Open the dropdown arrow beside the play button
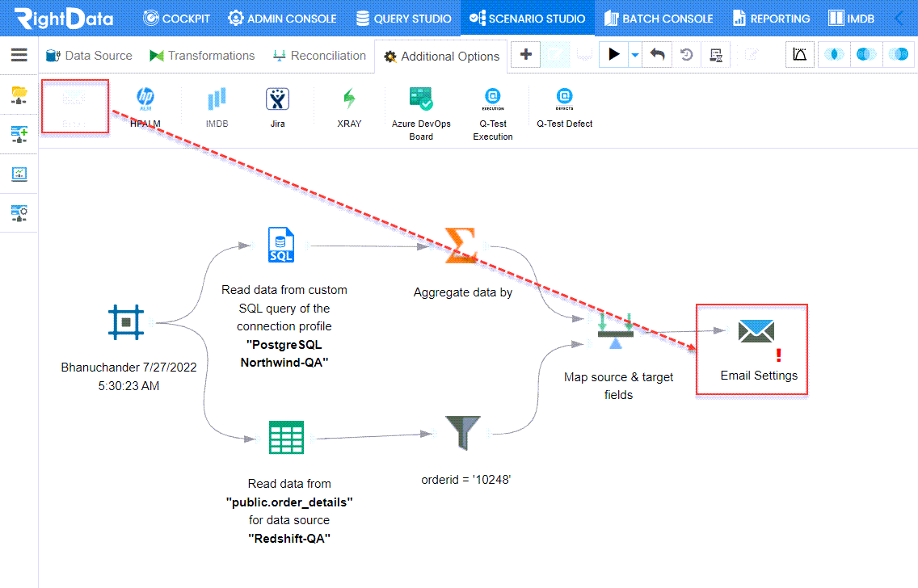918x588 pixels. click(635, 55)
